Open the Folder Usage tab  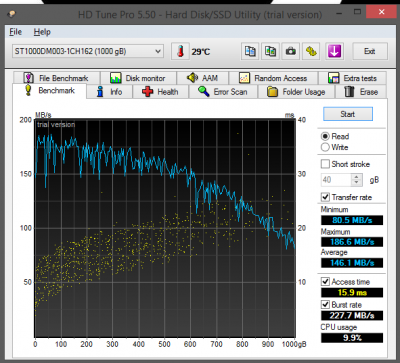tap(296, 92)
